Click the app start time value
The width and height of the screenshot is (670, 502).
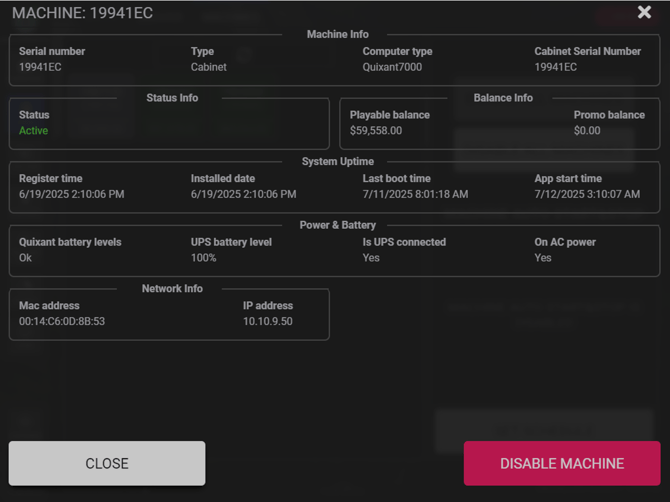tap(587, 194)
